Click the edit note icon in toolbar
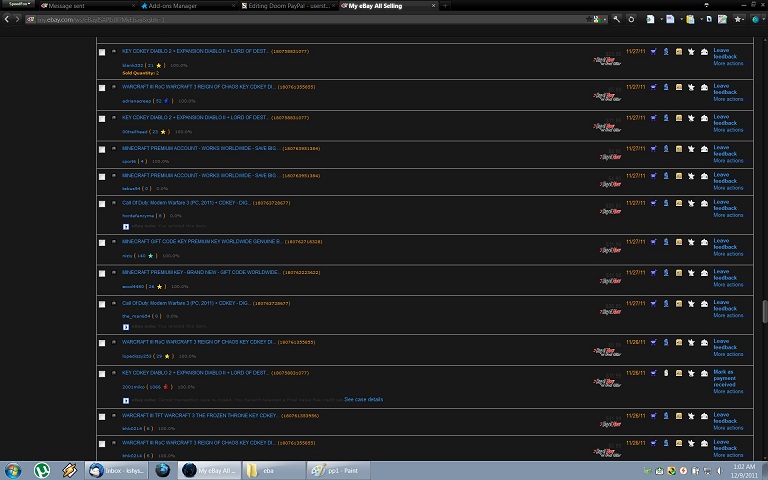Image resolution: width=768 pixels, height=480 pixels. [x=722, y=19]
